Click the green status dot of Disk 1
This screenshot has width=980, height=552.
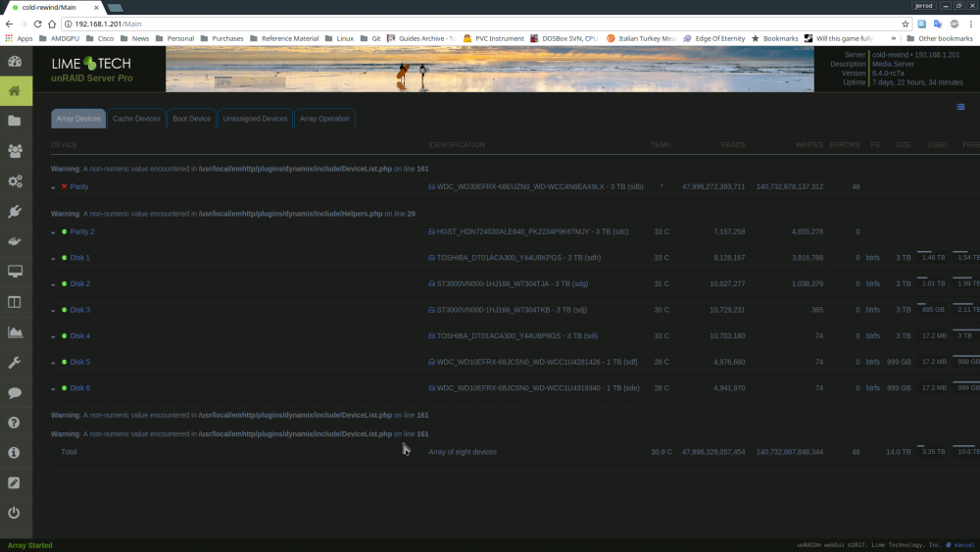[64, 258]
